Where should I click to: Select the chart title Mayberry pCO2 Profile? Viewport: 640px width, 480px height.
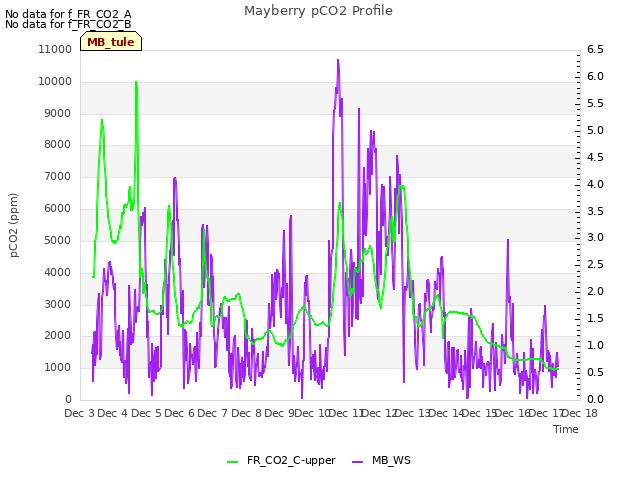pyautogui.click(x=318, y=11)
